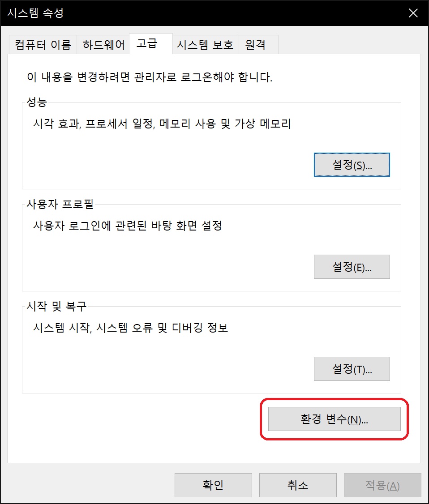Click the 성능 group label
The image size is (429, 504).
pos(37,102)
